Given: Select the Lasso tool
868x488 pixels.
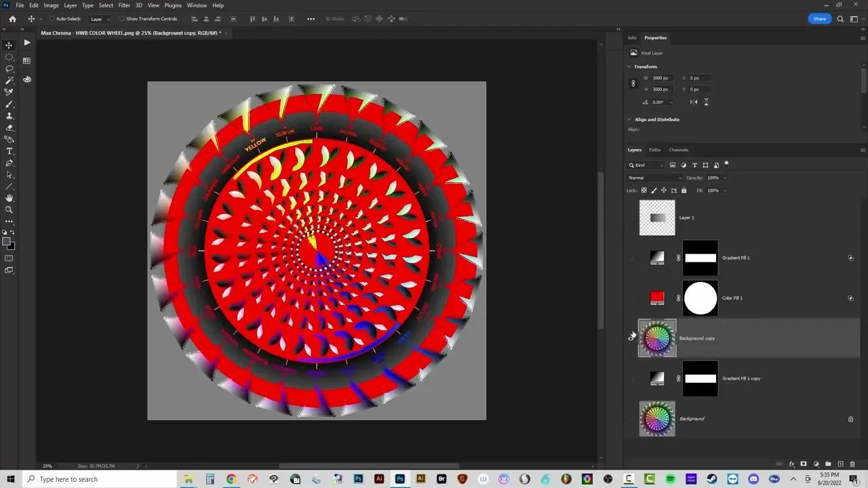Looking at the screenshot, I should (9, 68).
